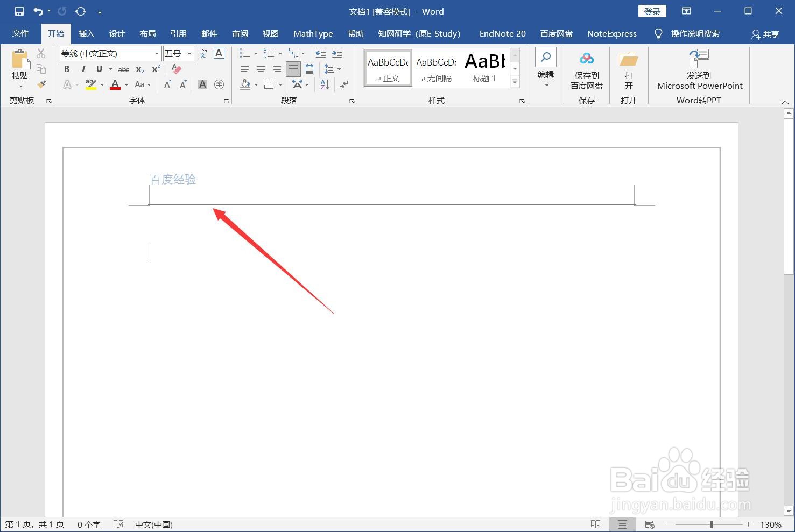Toggle subscript formatting
The height and width of the screenshot is (532, 795).
140,69
